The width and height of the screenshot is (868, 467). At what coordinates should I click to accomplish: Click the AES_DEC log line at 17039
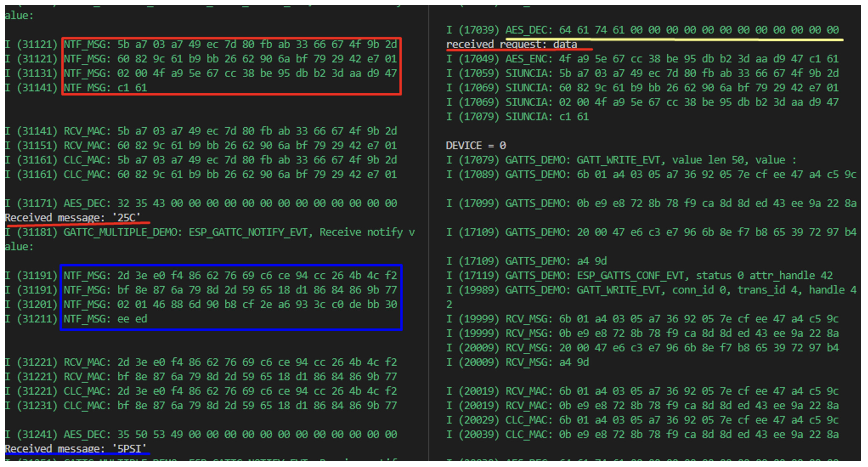642,30
